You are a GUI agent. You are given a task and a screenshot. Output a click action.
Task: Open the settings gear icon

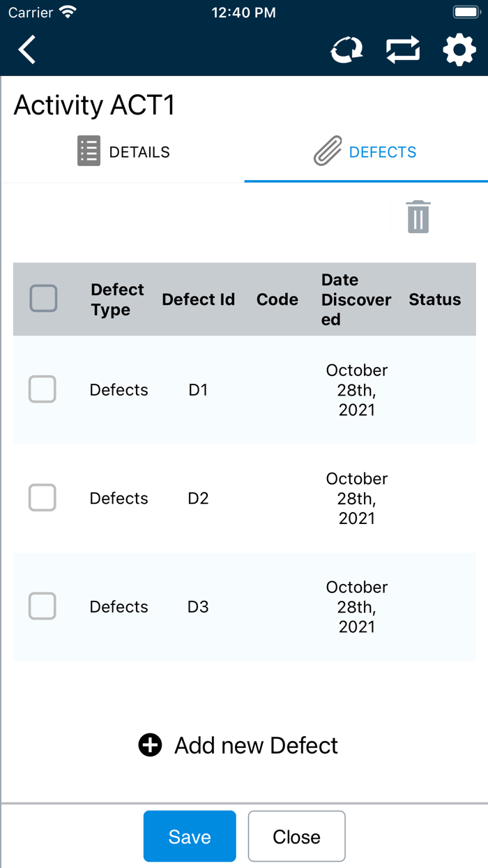pyautogui.click(x=459, y=50)
